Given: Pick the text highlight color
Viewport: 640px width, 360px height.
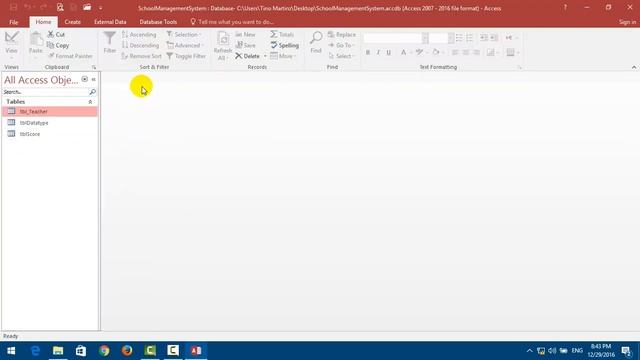Looking at the screenshot, I should point(419,52).
